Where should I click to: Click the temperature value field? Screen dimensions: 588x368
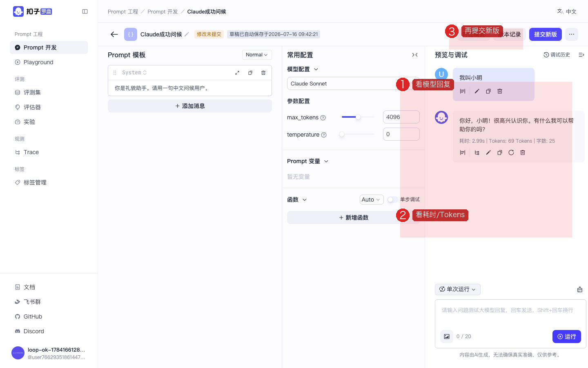click(x=401, y=134)
